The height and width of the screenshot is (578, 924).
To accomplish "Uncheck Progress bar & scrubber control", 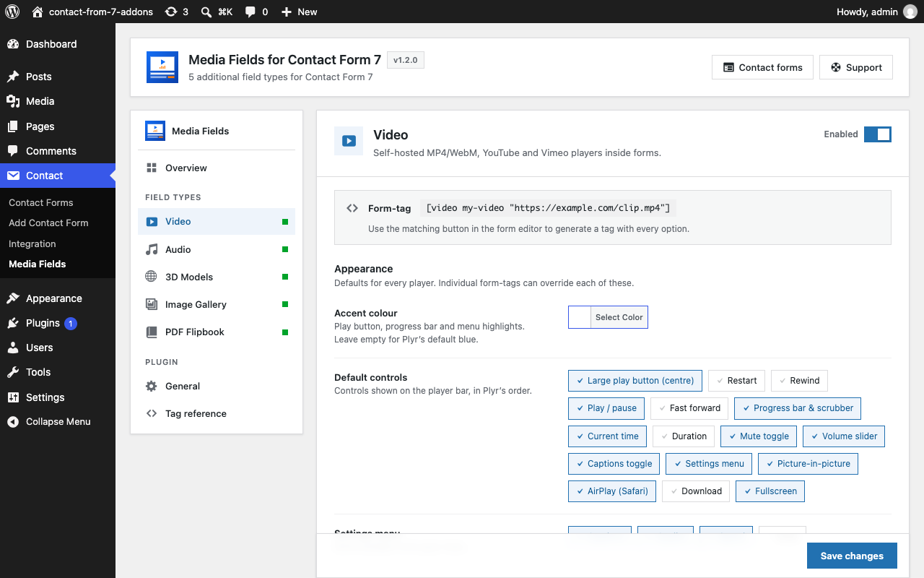I will tap(798, 408).
